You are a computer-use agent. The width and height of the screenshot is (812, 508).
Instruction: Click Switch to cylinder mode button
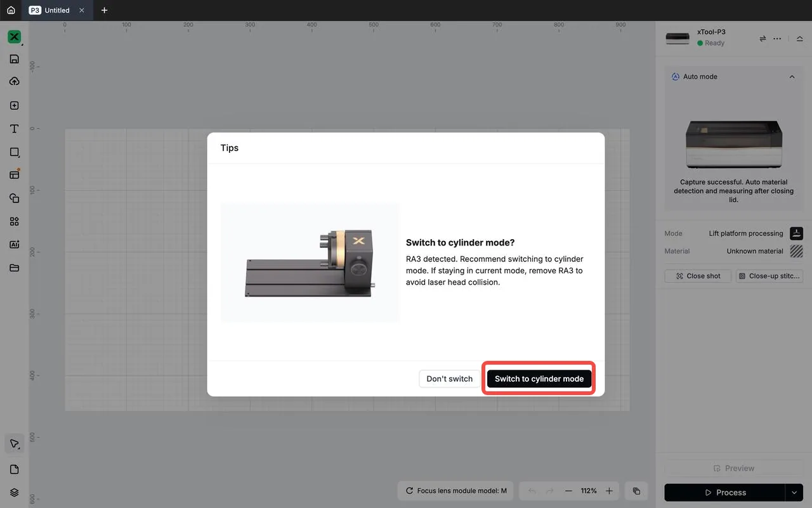tap(539, 379)
